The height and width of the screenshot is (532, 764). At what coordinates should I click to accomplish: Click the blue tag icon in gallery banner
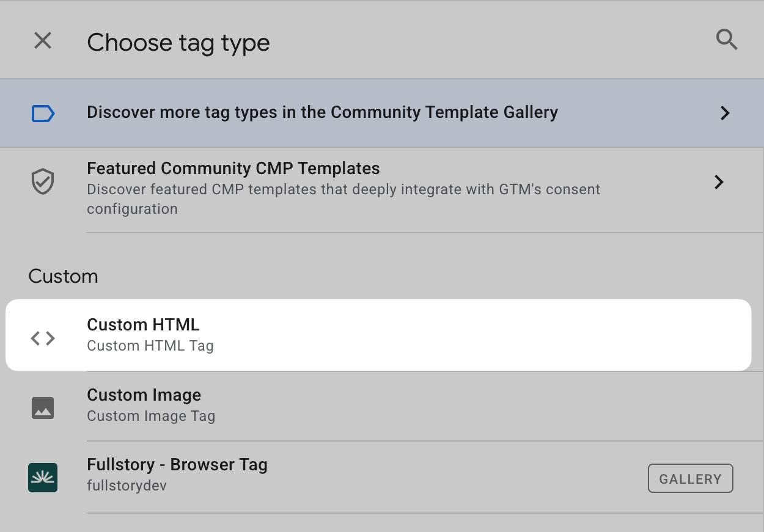click(43, 114)
